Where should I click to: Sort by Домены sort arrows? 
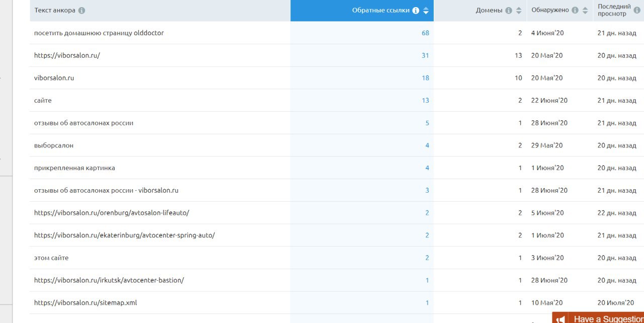point(519,11)
